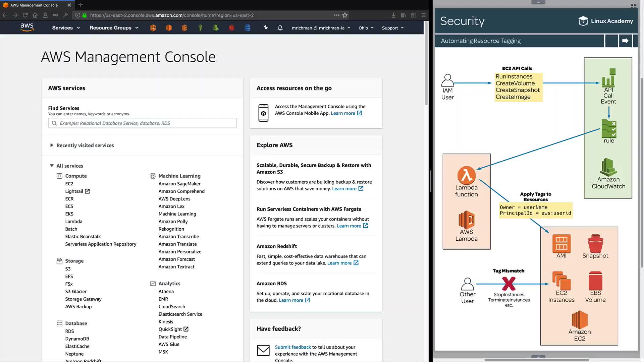Expand the Ohio region selector

[x=366, y=28]
